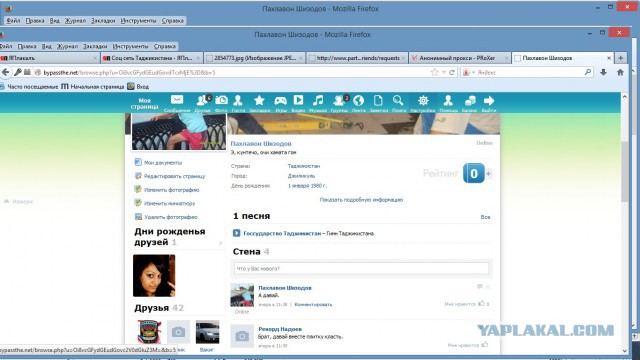Viewport: 640px width, 360px height.
Task: Open Начальная страница bookmark
Action: coord(93,87)
